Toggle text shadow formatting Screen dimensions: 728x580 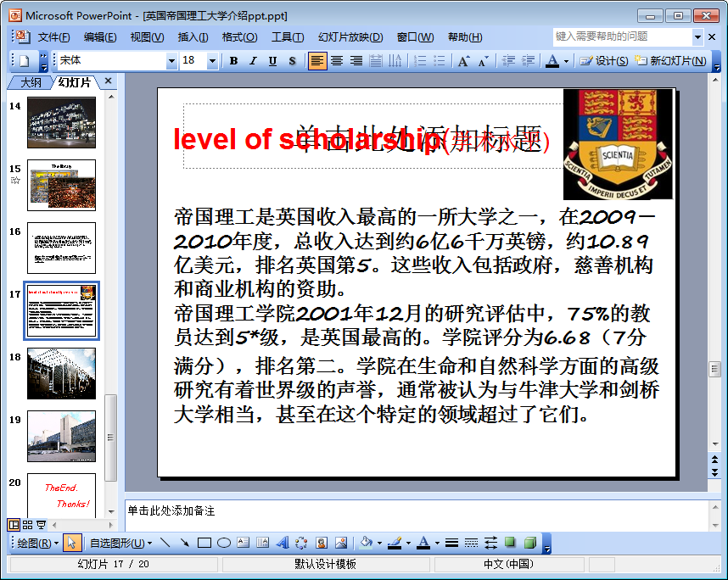coord(292,61)
